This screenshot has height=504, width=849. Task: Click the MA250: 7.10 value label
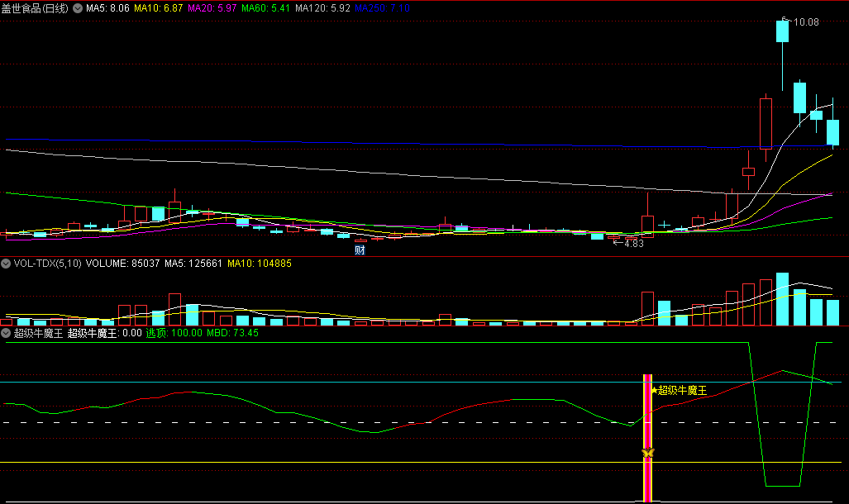382,8
